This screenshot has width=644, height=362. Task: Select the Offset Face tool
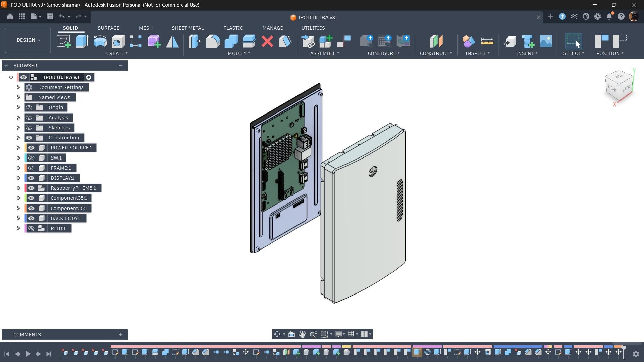point(249,41)
